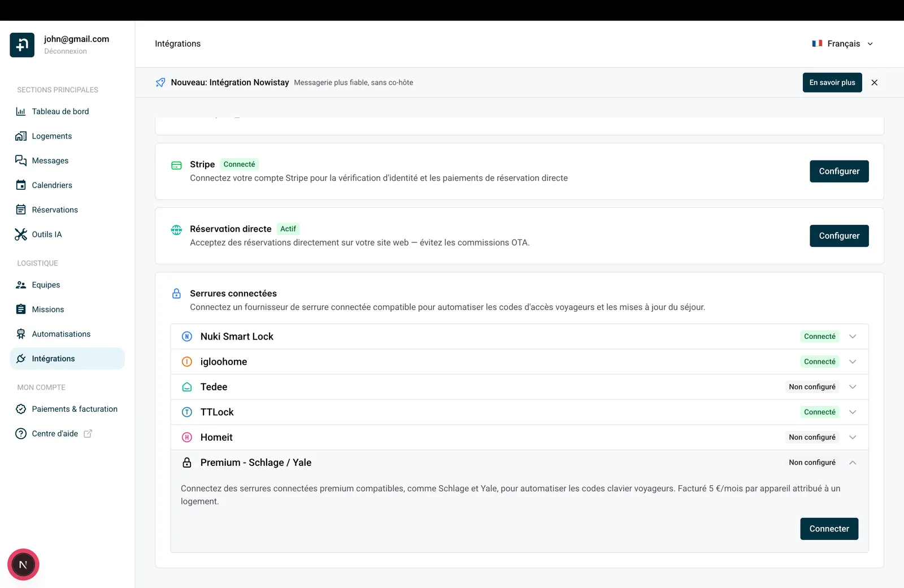Expand the Homeit row chevron
This screenshot has width=904, height=588.
(x=853, y=437)
